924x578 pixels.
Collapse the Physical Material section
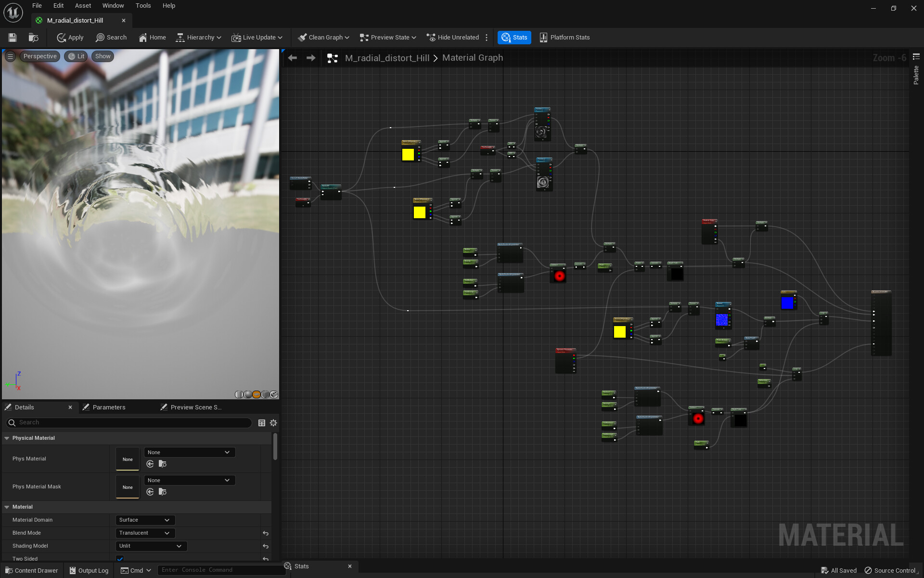click(7, 438)
